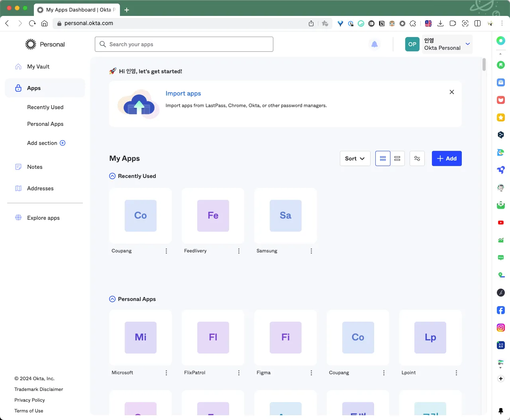Click the address bar URL
The height and width of the screenshot is (420, 510).
tap(89, 23)
